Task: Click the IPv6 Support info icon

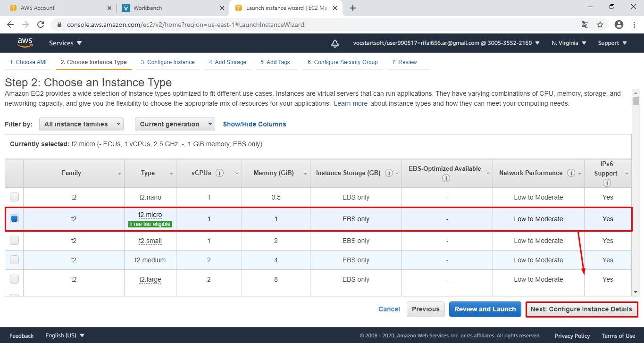Action: click(x=606, y=183)
